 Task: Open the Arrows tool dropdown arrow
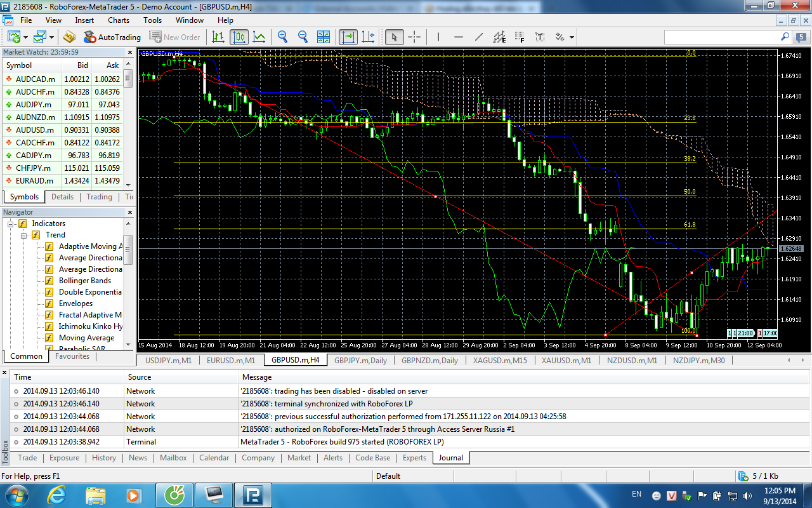(572, 37)
